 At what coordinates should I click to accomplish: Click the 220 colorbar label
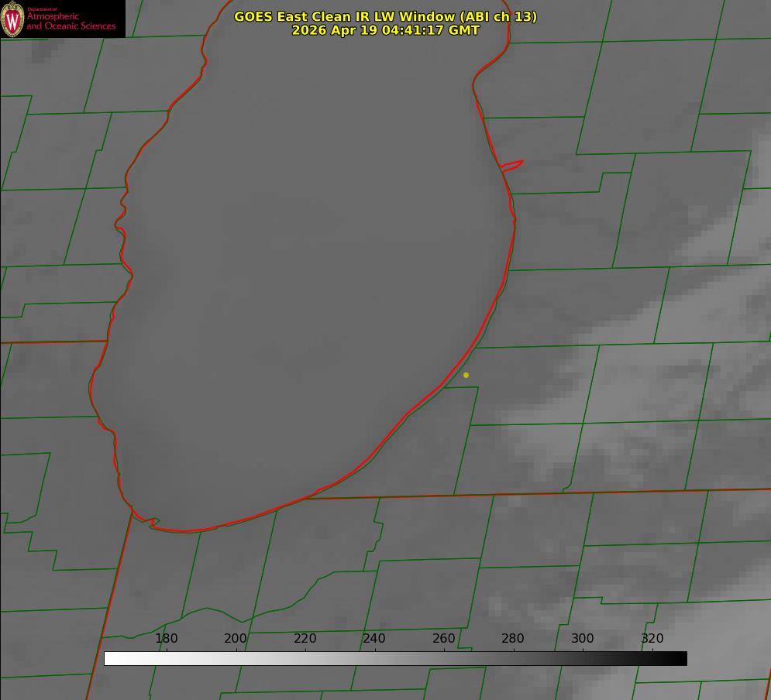[305, 638]
